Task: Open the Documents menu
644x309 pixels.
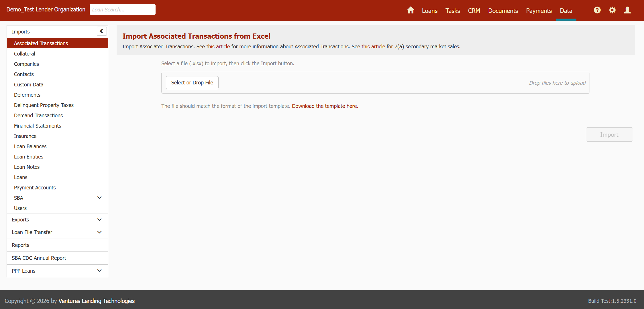Action: [x=503, y=11]
